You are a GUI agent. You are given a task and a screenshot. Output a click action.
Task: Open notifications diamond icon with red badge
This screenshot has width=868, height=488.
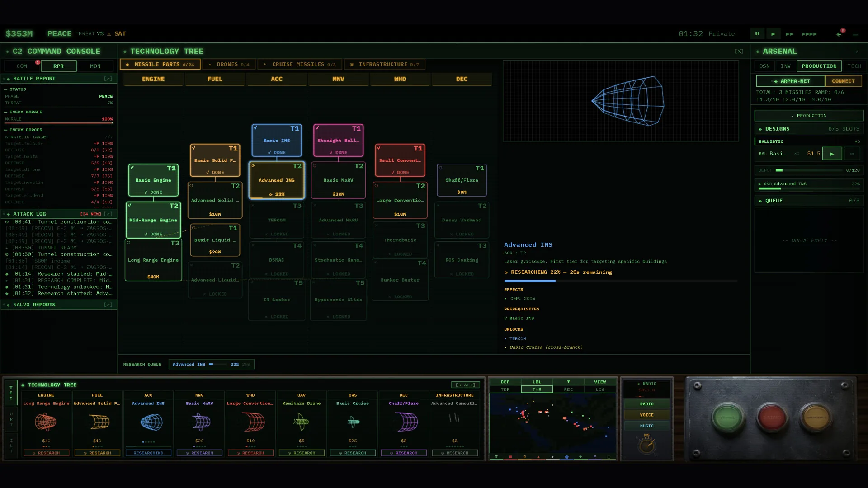click(840, 33)
